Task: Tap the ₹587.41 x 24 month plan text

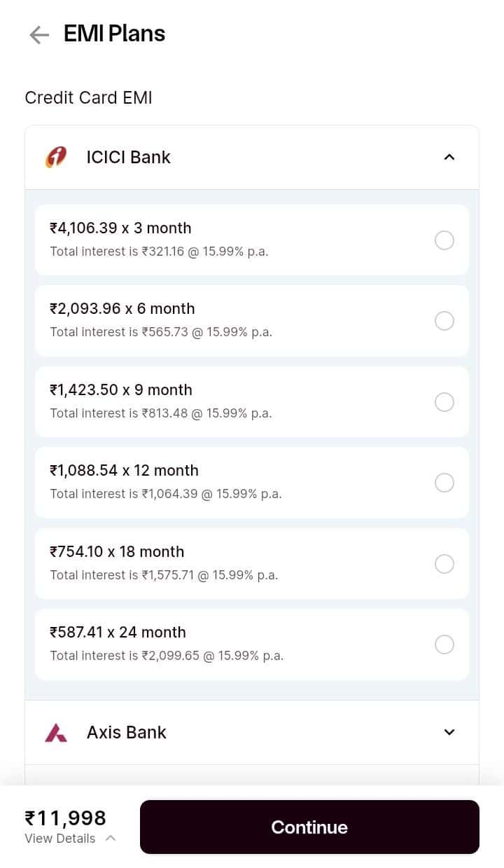Action: (x=118, y=633)
